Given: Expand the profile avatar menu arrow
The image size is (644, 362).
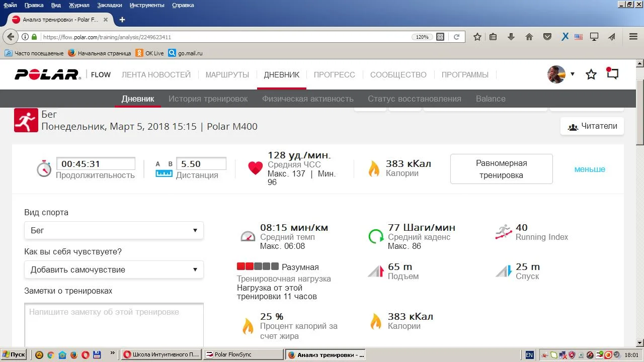Looking at the screenshot, I should (572, 74).
